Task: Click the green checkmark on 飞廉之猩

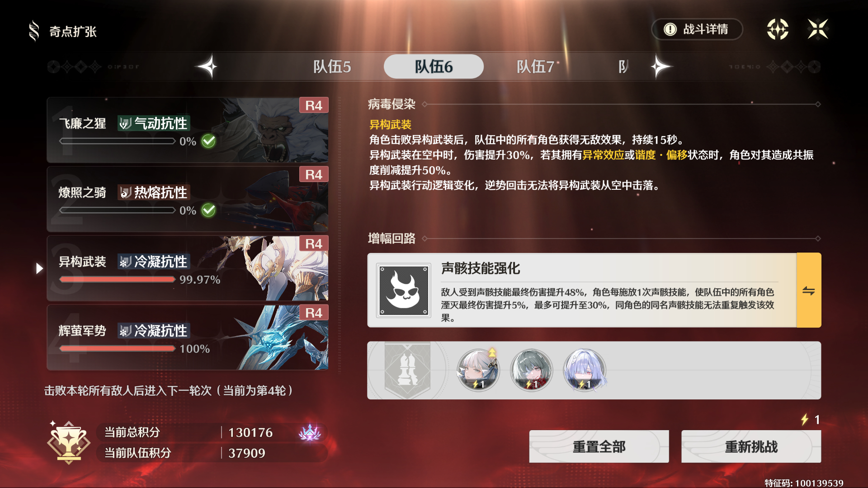Action: [x=208, y=141]
